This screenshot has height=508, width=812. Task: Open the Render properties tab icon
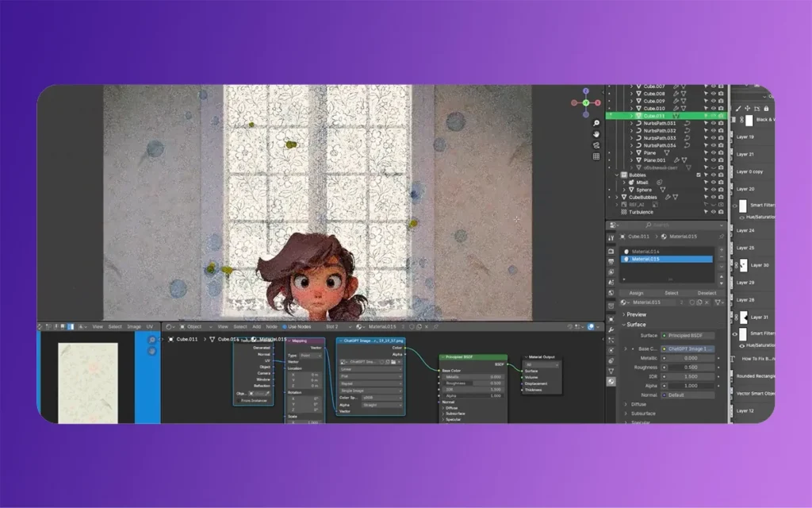point(611,252)
